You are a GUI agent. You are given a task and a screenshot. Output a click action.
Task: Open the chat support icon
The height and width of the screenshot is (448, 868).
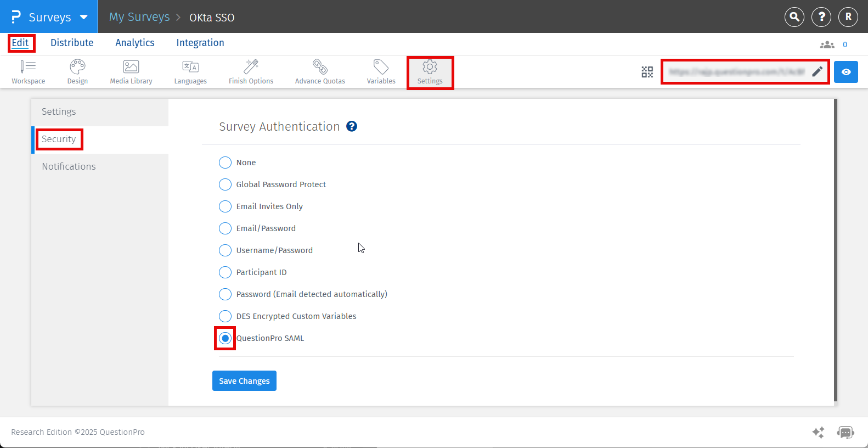846,433
